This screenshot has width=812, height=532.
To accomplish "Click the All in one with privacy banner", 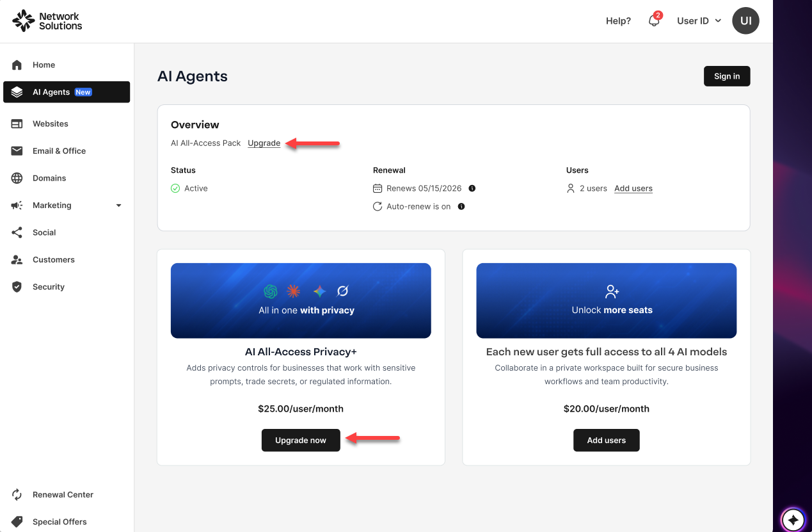I will (x=301, y=301).
